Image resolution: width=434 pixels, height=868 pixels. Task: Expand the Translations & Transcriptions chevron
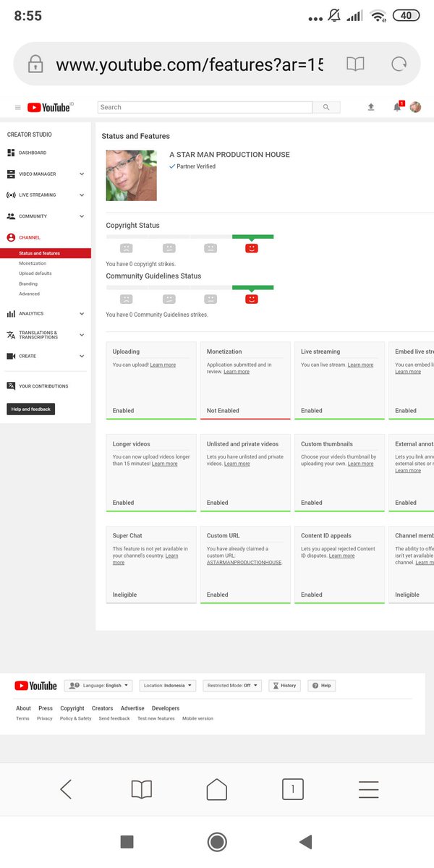pyautogui.click(x=82, y=335)
